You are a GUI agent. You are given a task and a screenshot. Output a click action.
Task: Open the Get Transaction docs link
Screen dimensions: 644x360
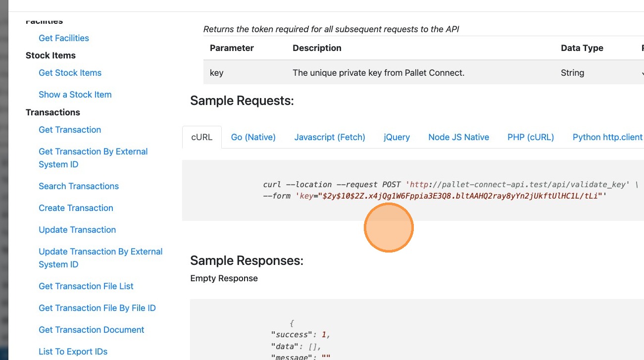click(x=70, y=130)
